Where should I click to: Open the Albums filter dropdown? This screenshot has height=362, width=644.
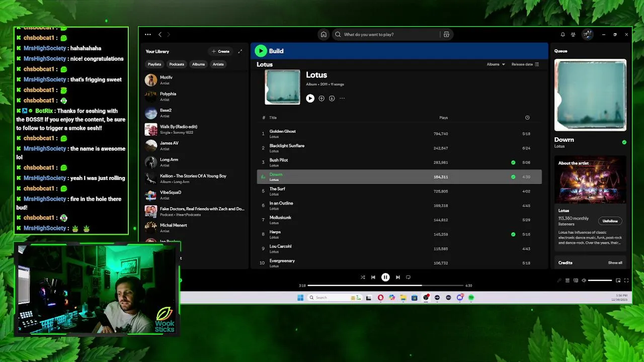click(496, 64)
